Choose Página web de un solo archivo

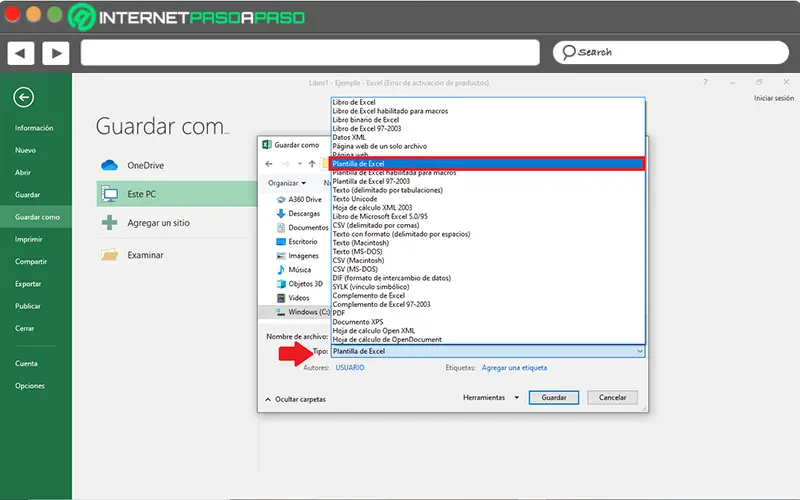pyautogui.click(x=488, y=146)
